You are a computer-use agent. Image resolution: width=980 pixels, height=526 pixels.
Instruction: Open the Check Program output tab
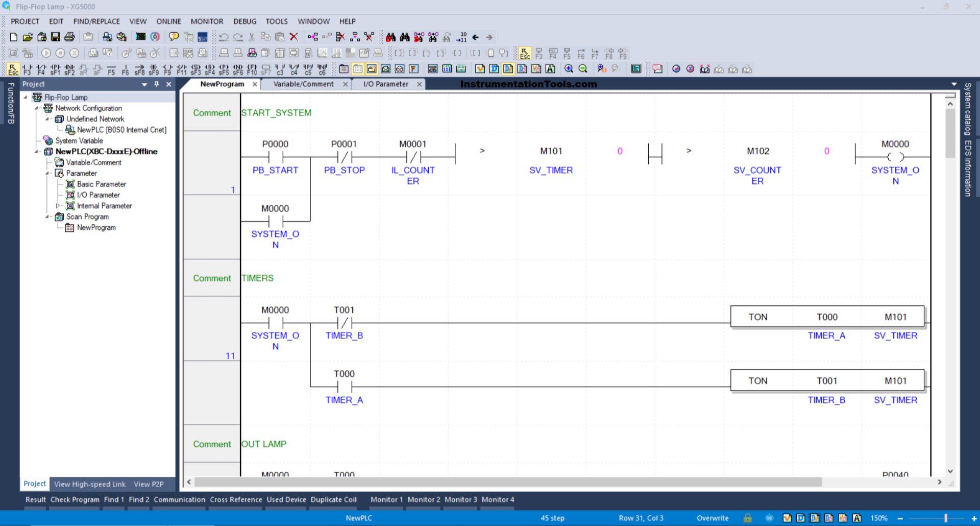(x=75, y=499)
